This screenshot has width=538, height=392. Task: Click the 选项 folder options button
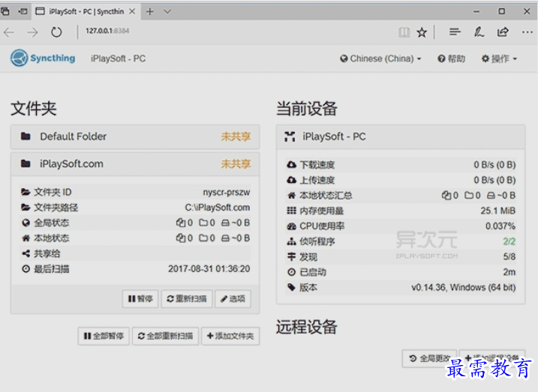coord(233,299)
